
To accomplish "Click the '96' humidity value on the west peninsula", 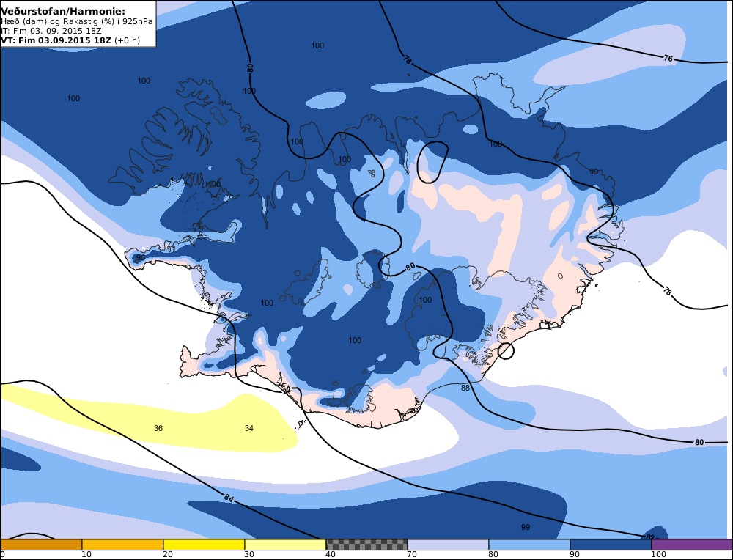I will (x=141, y=257).
